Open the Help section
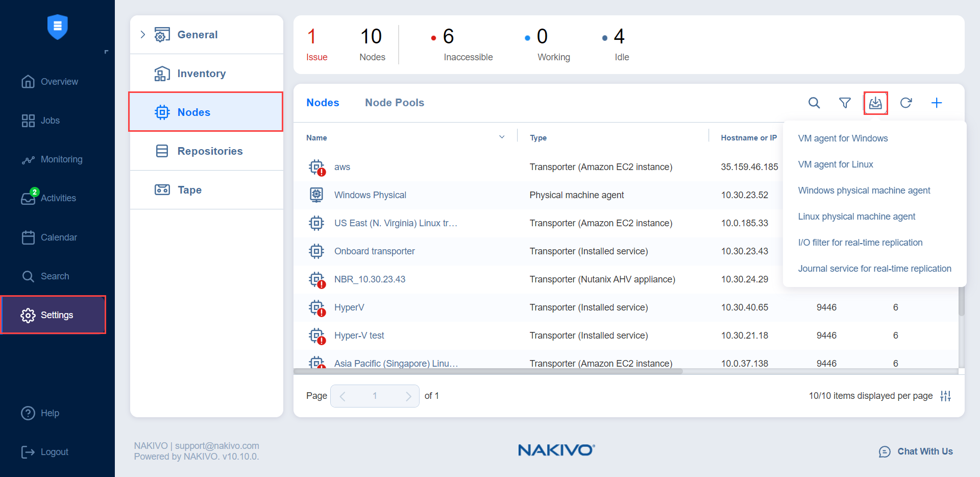Viewport: 980px width, 477px height. coord(50,413)
